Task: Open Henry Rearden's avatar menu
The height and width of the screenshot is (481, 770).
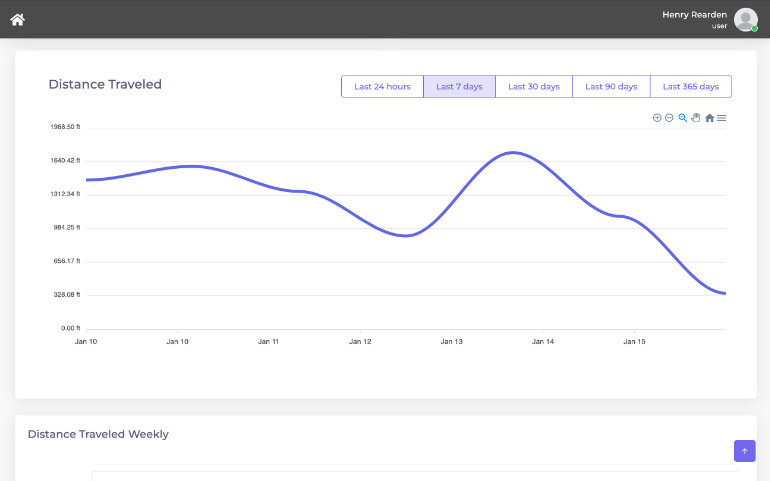Action: 745,20
